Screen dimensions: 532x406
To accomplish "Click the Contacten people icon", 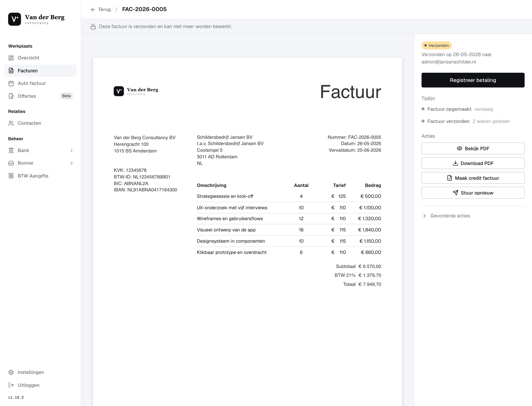I will (11, 123).
